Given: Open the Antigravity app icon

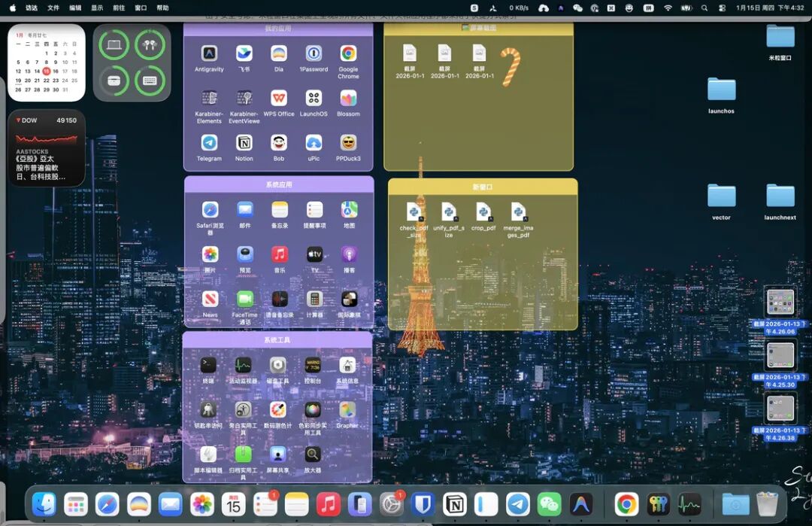Looking at the screenshot, I should 209,53.
